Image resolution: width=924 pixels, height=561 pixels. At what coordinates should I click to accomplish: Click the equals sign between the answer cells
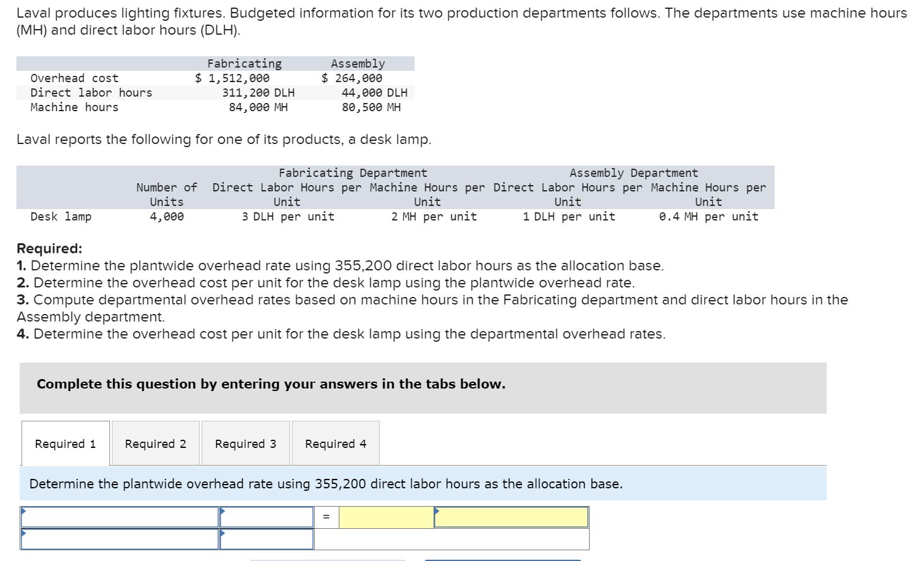326,517
